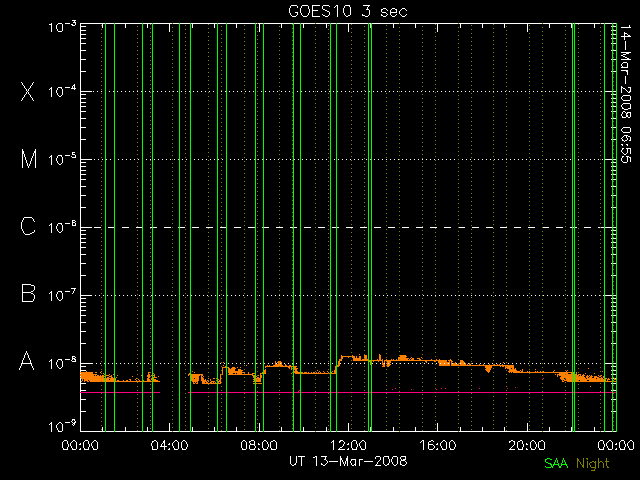Click the C flare class label

click(x=28, y=226)
